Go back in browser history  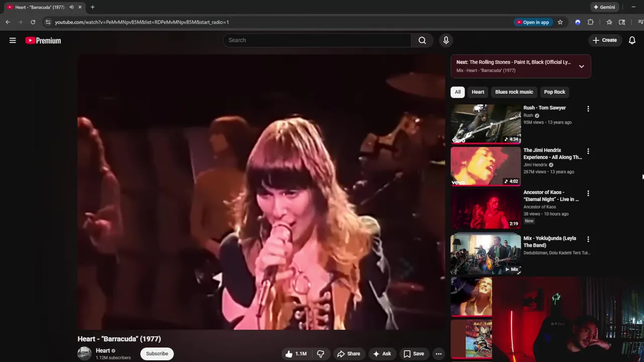point(8,22)
